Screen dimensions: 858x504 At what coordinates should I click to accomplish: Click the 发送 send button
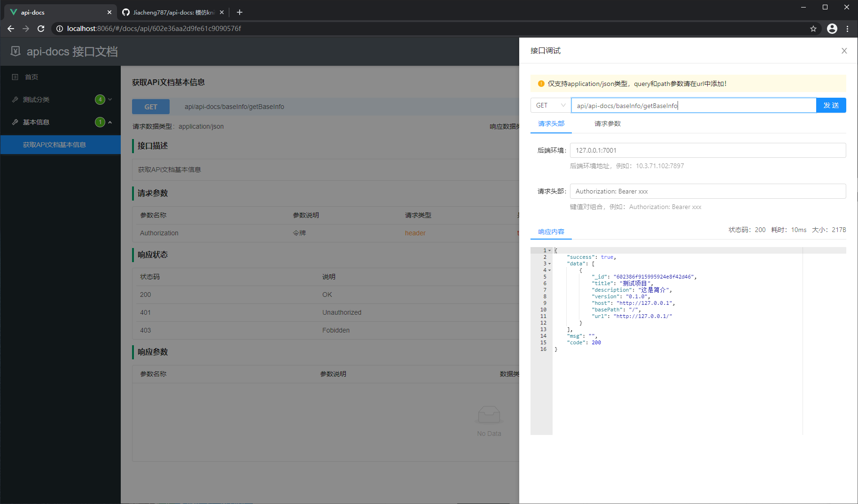click(x=831, y=105)
